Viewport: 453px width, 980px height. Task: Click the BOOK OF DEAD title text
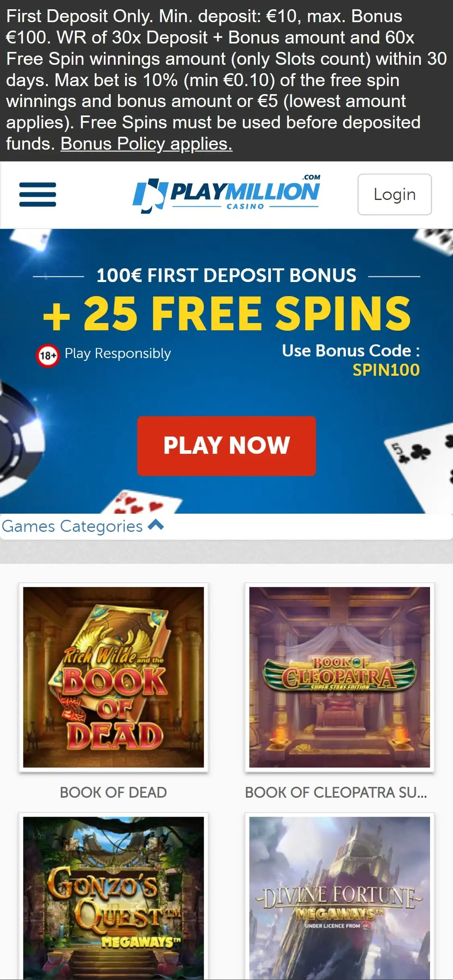point(113,792)
